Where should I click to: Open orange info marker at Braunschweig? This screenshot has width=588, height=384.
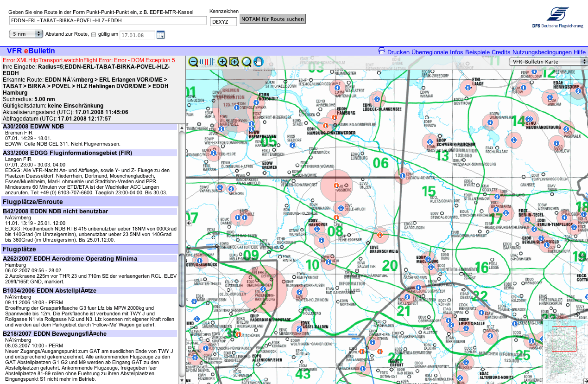click(380, 235)
